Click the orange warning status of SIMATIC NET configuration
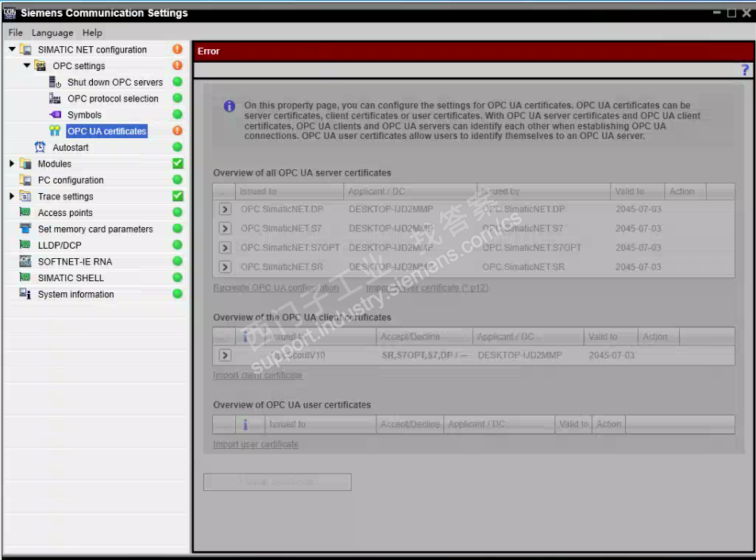The height and width of the screenshot is (560, 756). pos(177,49)
